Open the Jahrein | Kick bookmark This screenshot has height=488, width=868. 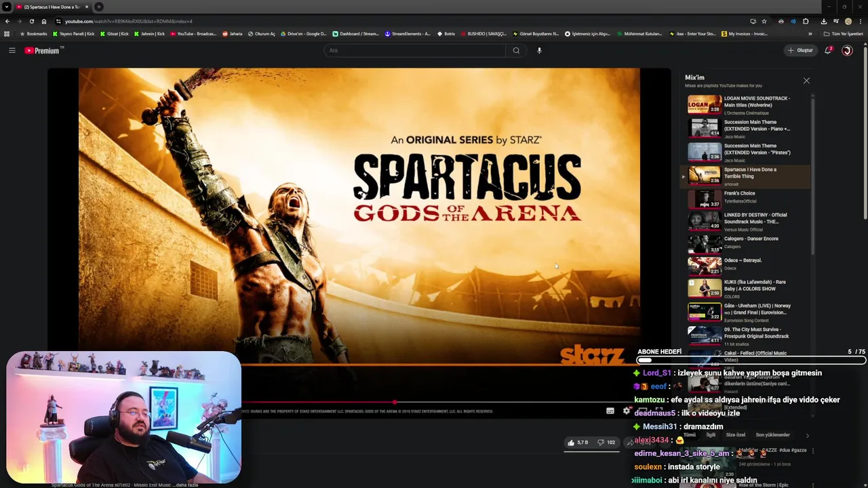pyautogui.click(x=149, y=33)
